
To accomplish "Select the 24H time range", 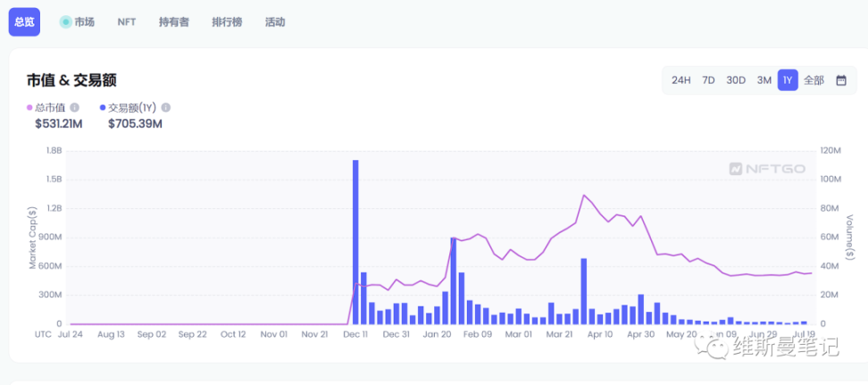I will click(680, 80).
